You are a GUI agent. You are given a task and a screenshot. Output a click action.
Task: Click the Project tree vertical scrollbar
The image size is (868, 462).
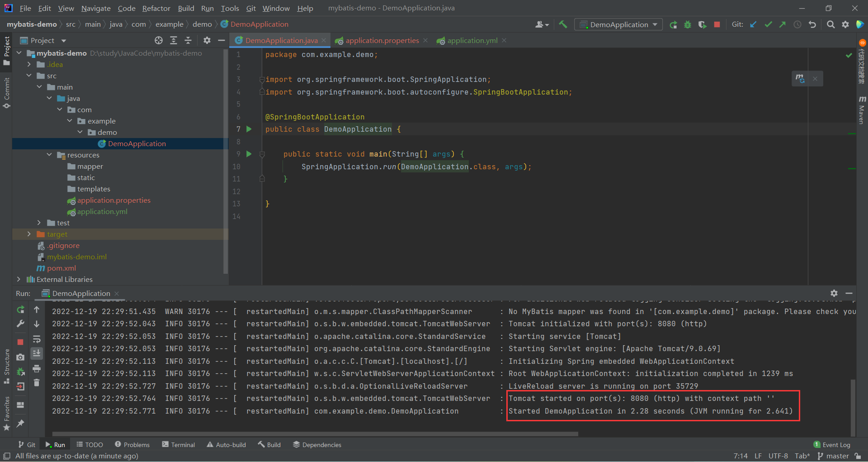[226, 161]
